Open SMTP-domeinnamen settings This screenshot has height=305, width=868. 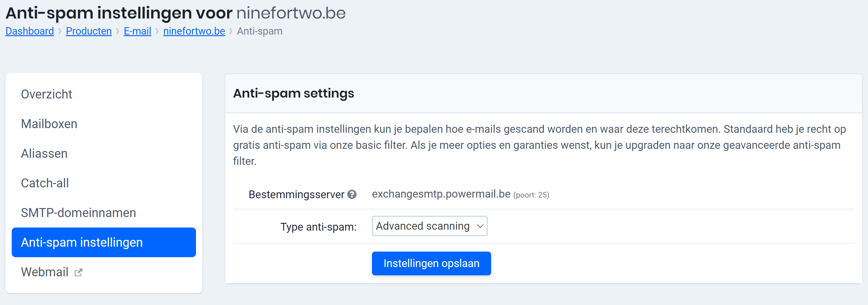pyautogui.click(x=78, y=213)
